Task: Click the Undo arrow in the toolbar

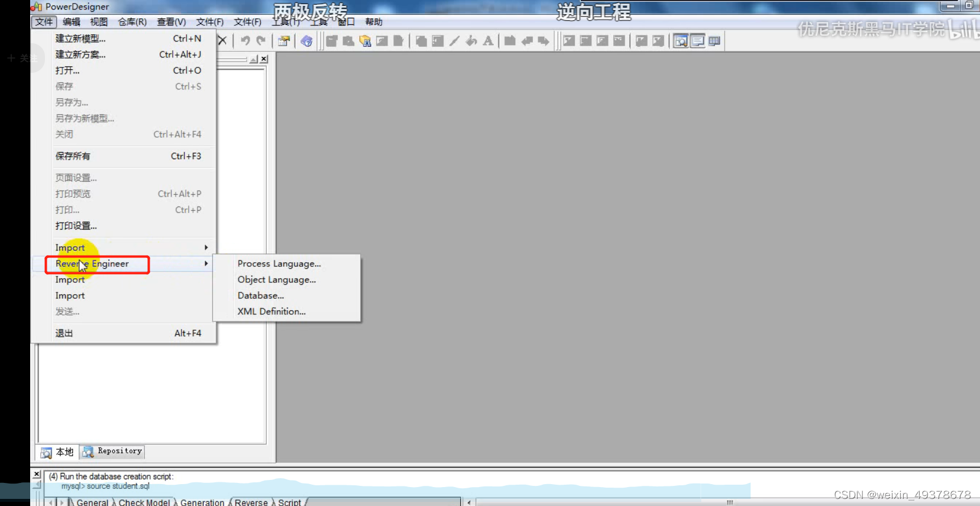Action: coord(245,41)
